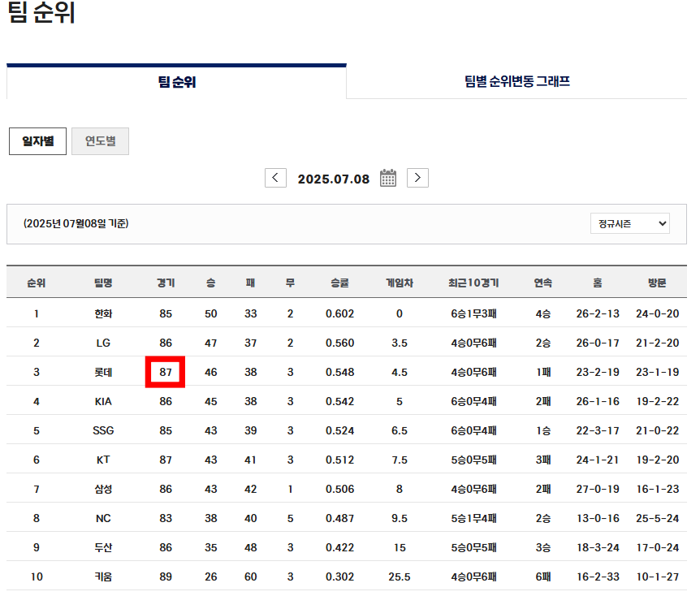Image resolution: width=700 pixels, height=596 pixels.
Task: Open the calendar date picker icon
Action: pyautogui.click(x=387, y=177)
